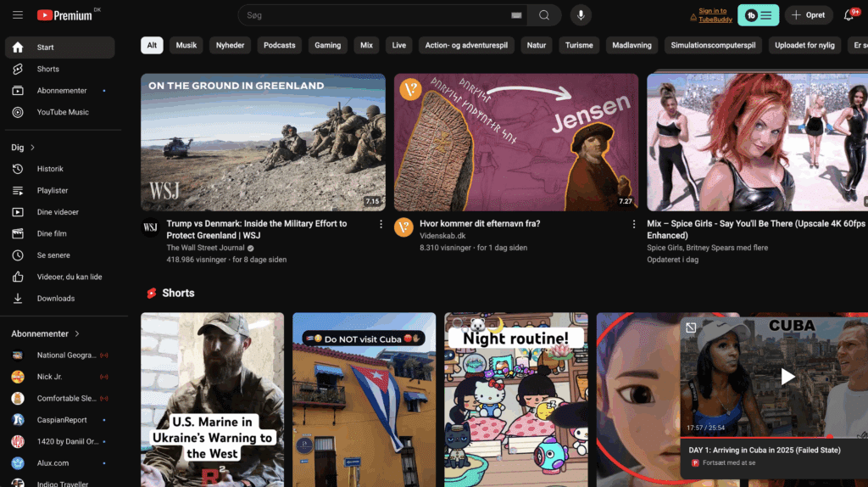Open National Geographic channel subscription
The width and height of the screenshot is (868, 487).
click(60, 355)
